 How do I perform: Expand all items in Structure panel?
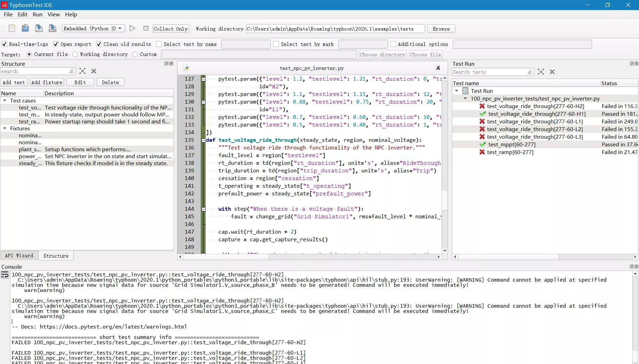82,71
